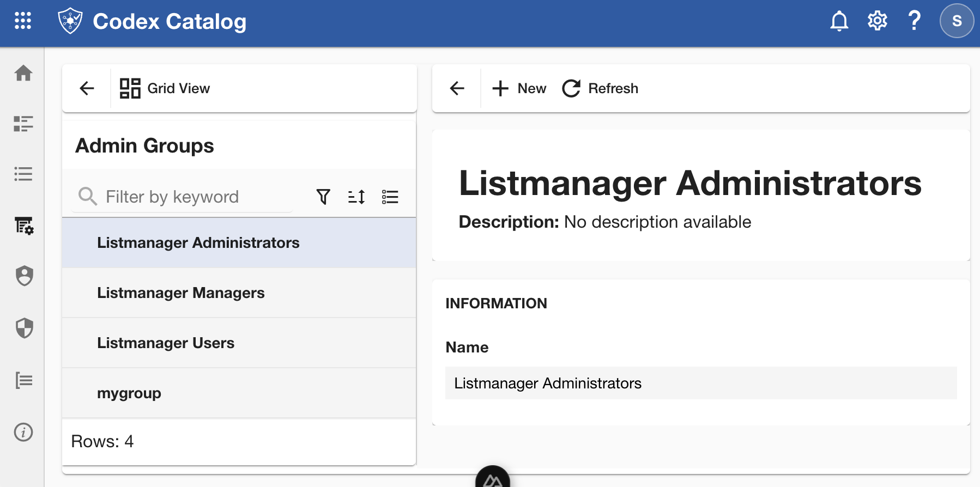This screenshot has width=980, height=487.
Task: Open the sort order options
Action: pos(356,197)
